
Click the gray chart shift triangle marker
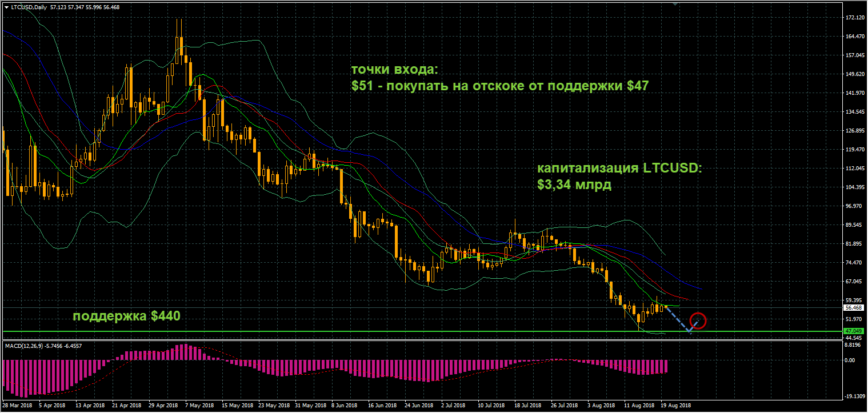point(675,3)
